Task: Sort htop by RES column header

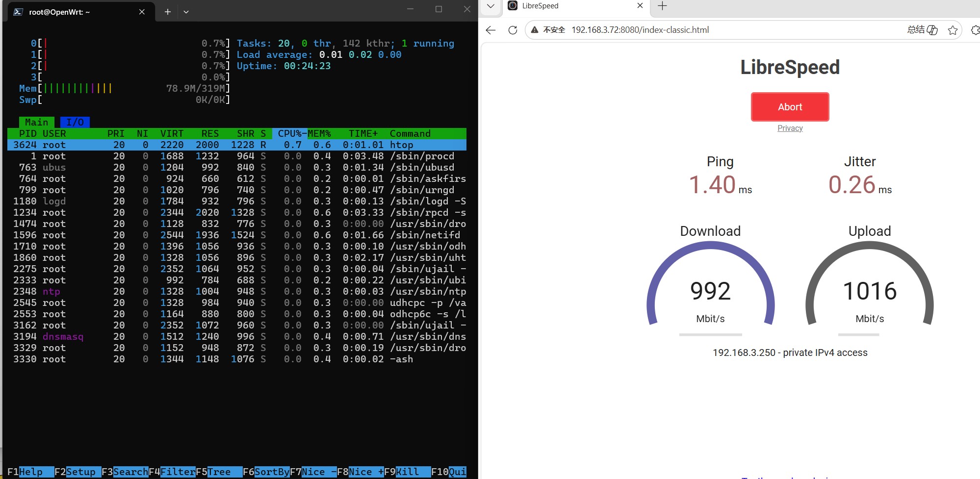Action: tap(210, 133)
